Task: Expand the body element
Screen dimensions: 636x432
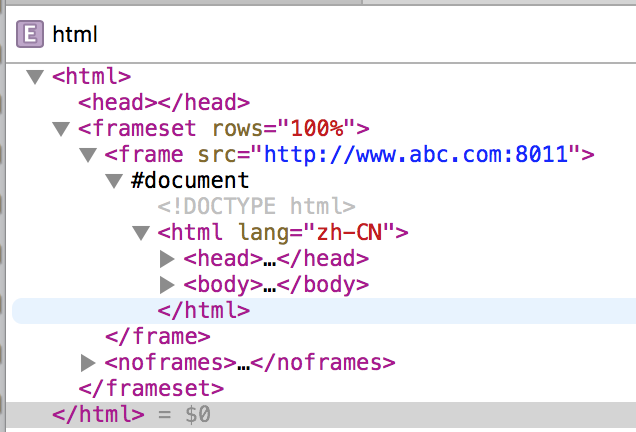Action: click(167, 285)
